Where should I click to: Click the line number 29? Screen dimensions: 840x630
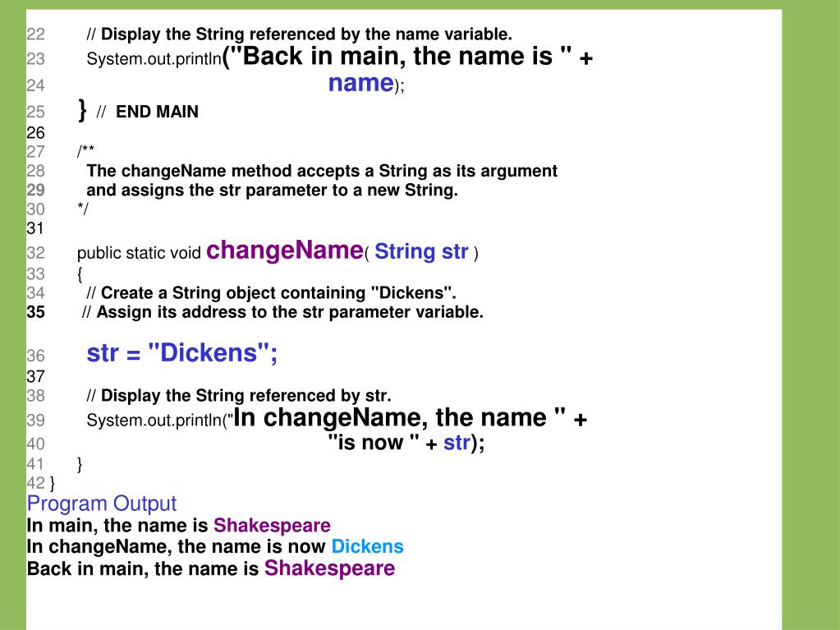pos(36,191)
